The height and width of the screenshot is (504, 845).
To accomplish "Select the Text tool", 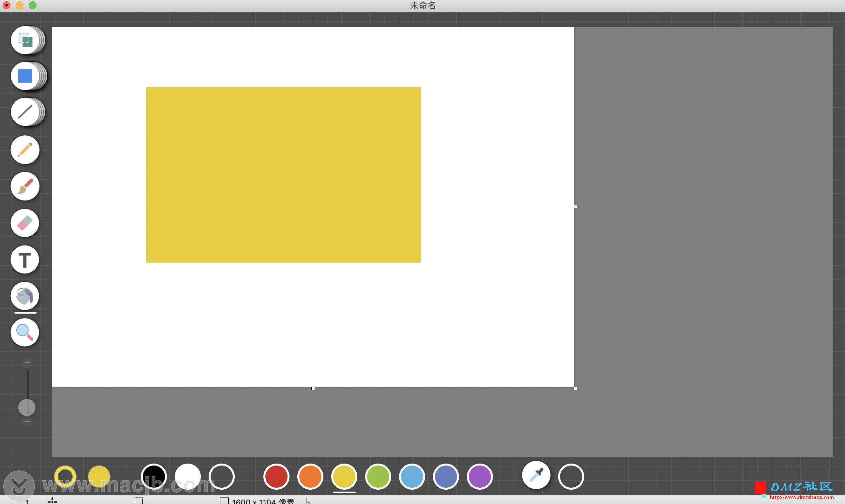I will click(25, 260).
